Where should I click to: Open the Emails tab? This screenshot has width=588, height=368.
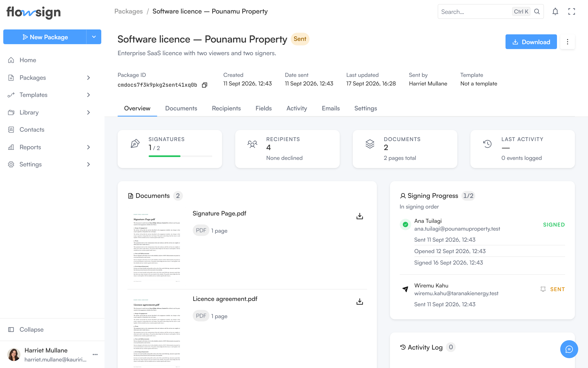pyautogui.click(x=331, y=109)
